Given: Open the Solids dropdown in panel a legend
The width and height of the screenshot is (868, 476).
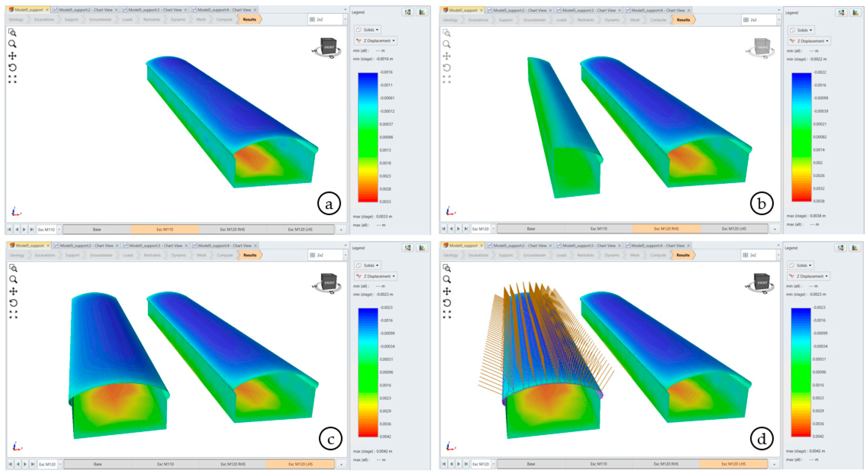Looking at the screenshot, I should 368,30.
